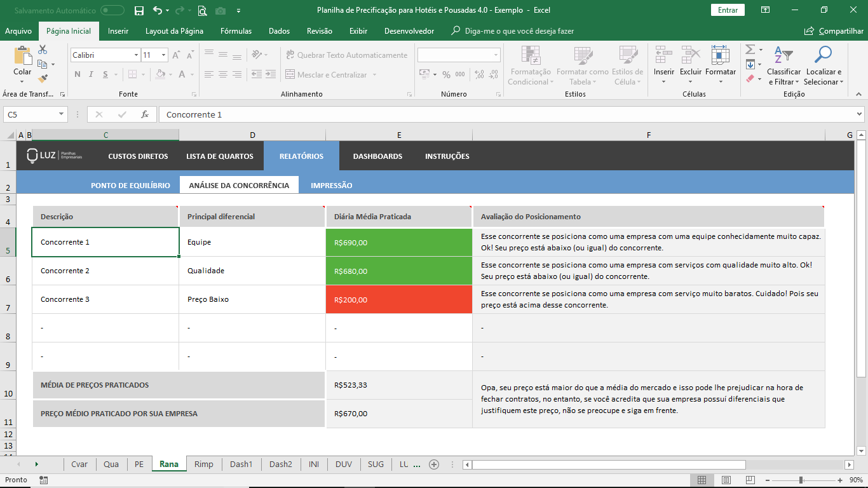This screenshot has width=868, height=488.
Task: Toggle the Salvamento Automático switch
Action: pyautogui.click(x=112, y=10)
